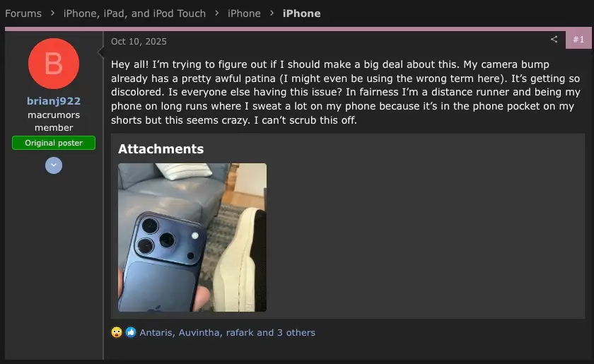
Task: View reactions by Antaris
Action: coord(156,333)
